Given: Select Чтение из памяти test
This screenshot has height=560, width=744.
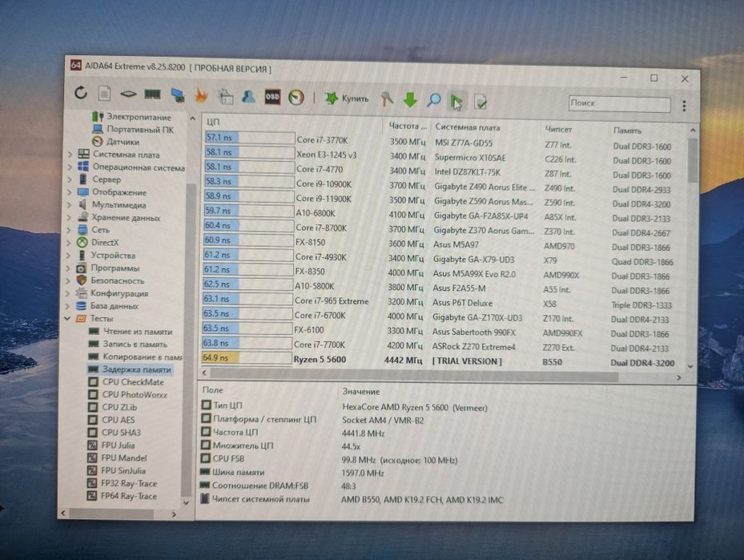Looking at the screenshot, I should pyautogui.click(x=131, y=331).
